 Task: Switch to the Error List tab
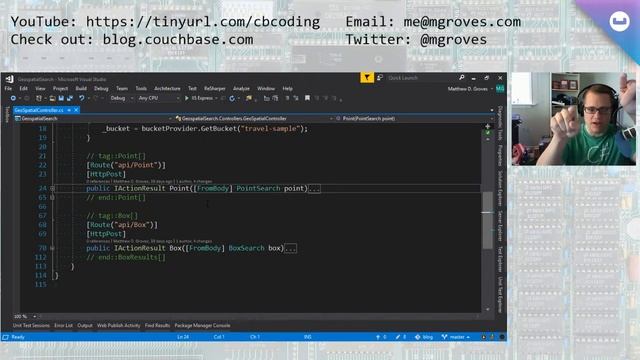coord(63,326)
